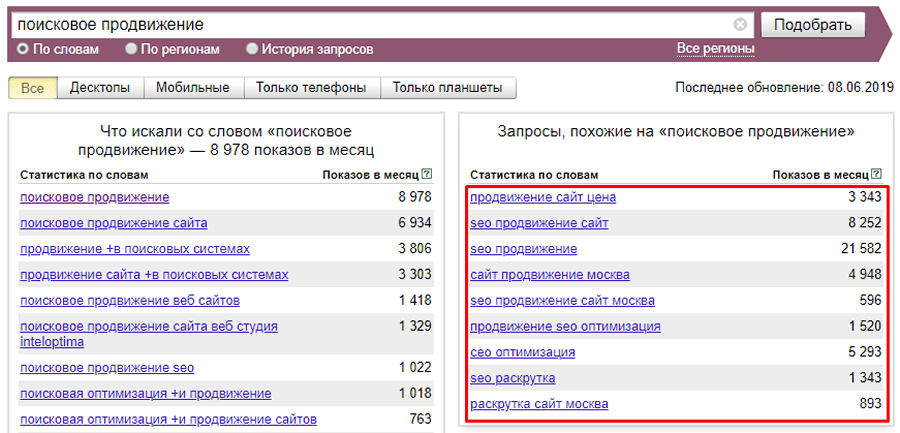Click help icon beside left 'Показов в месяц'

coord(427,174)
